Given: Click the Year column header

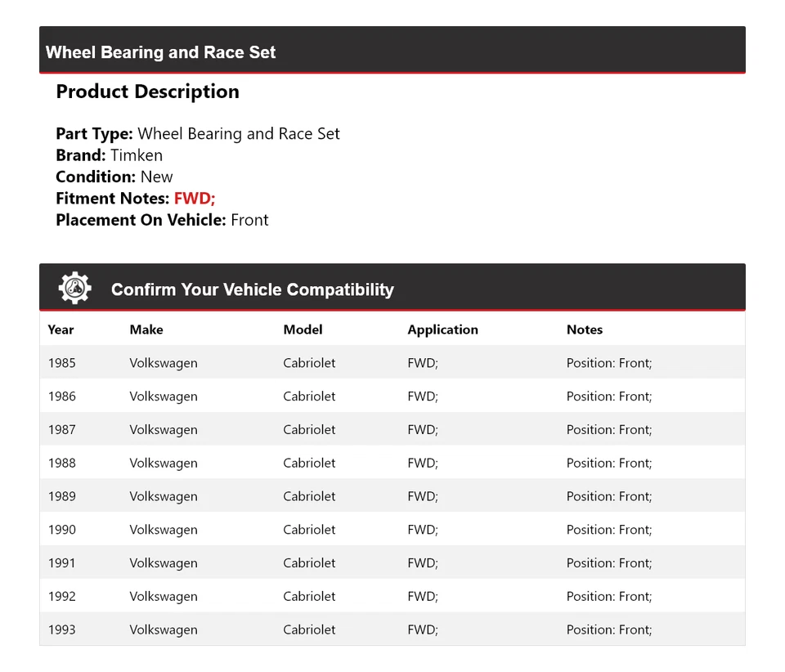Looking at the screenshot, I should pos(61,329).
